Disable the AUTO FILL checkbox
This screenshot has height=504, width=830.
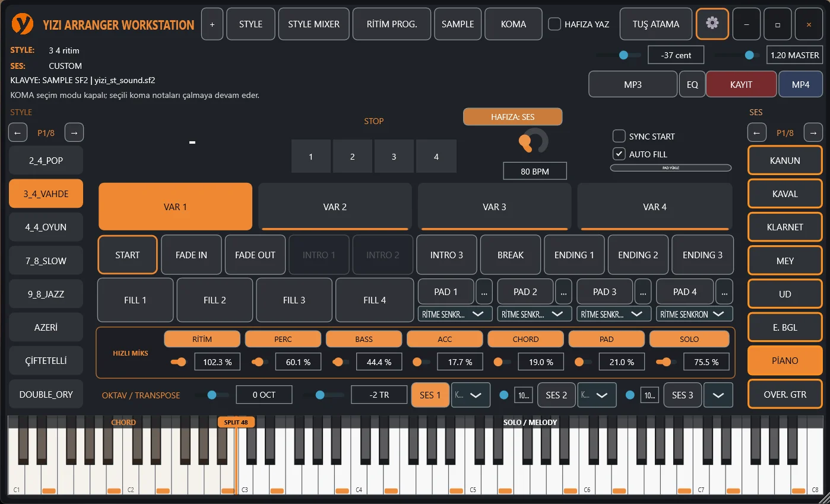619,154
